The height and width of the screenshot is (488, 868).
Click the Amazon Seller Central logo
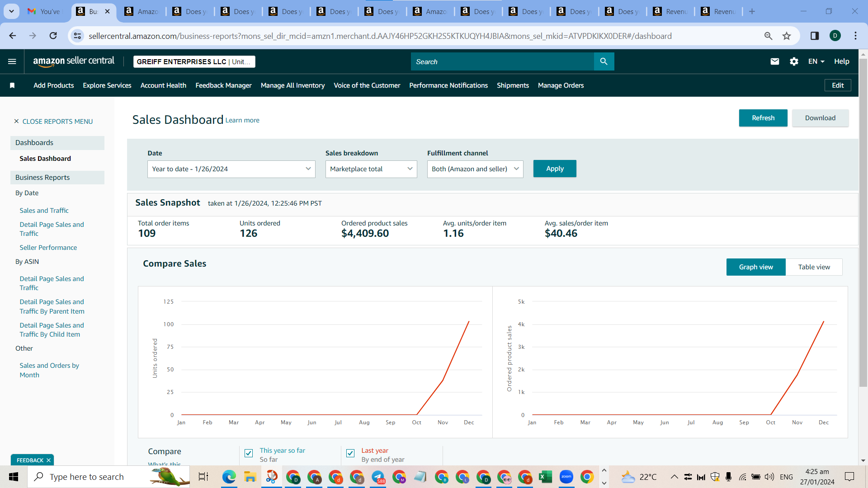[x=74, y=61]
